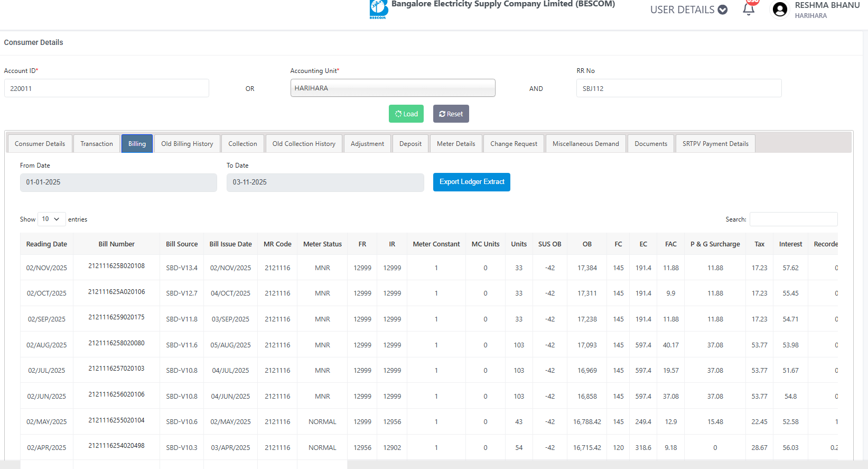Click the BESCOM logo icon
This screenshot has height=469, width=868.
coord(378,9)
